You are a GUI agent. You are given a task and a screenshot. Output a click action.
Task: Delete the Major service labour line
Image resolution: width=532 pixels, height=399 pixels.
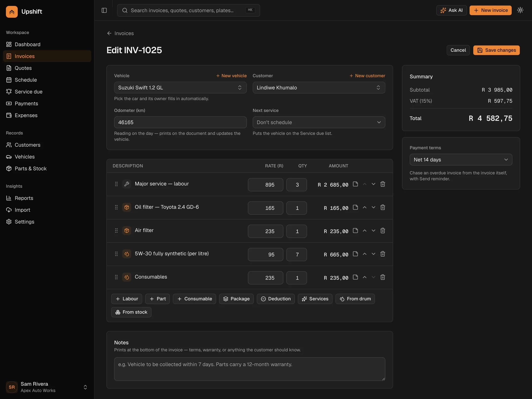[382, 184]
